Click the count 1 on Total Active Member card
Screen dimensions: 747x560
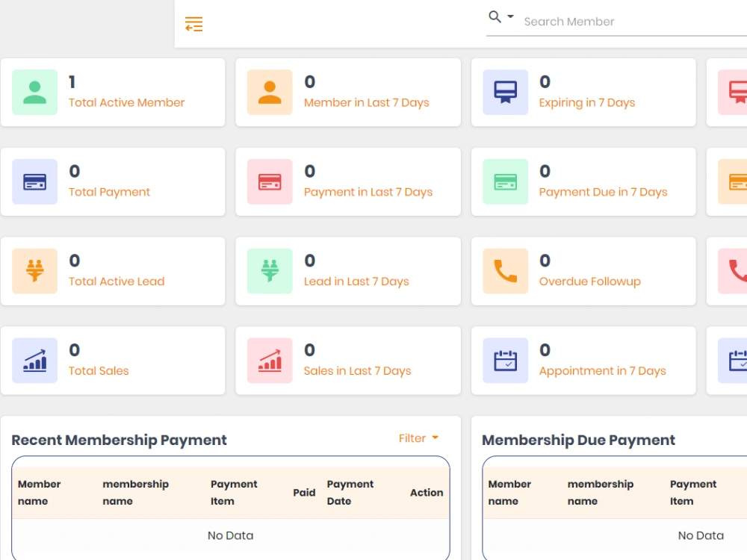(x=72, y=82)
